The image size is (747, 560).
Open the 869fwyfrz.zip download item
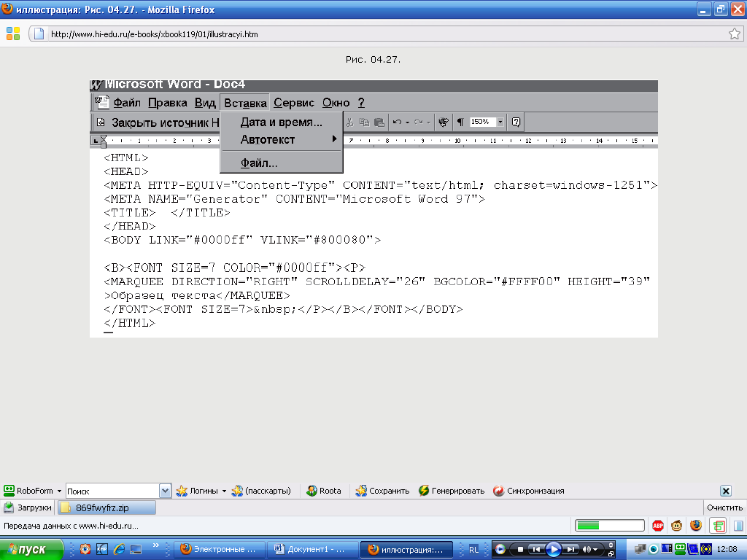click(x=107, y=507)
